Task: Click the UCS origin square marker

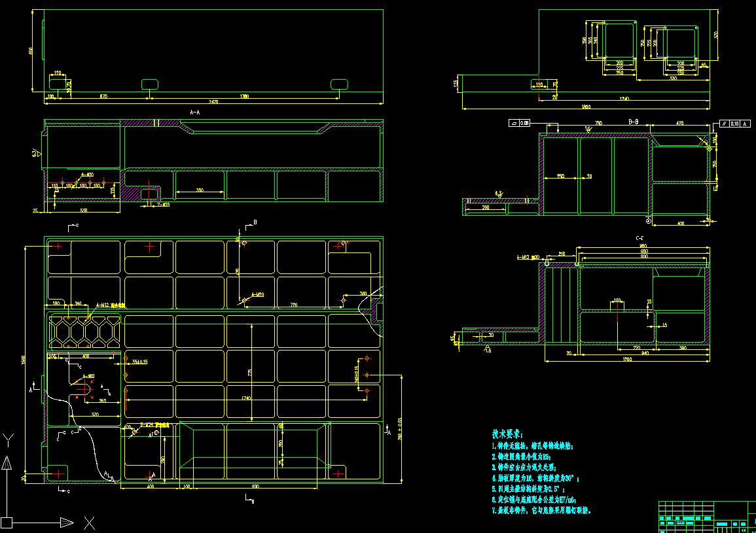Action: 6,523
